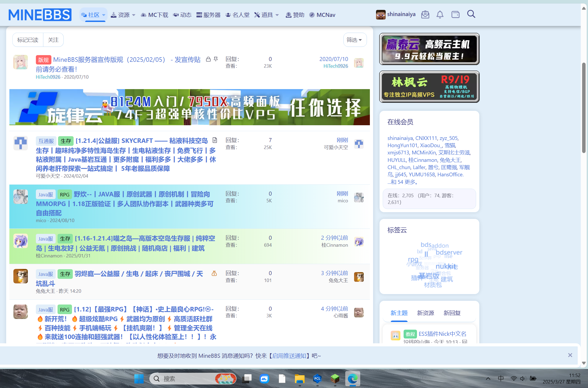The height and width of the screenshot is (388, 588).
Task: Click the money bag icon on 羽烬庭 thread
Action: [214, 273]
